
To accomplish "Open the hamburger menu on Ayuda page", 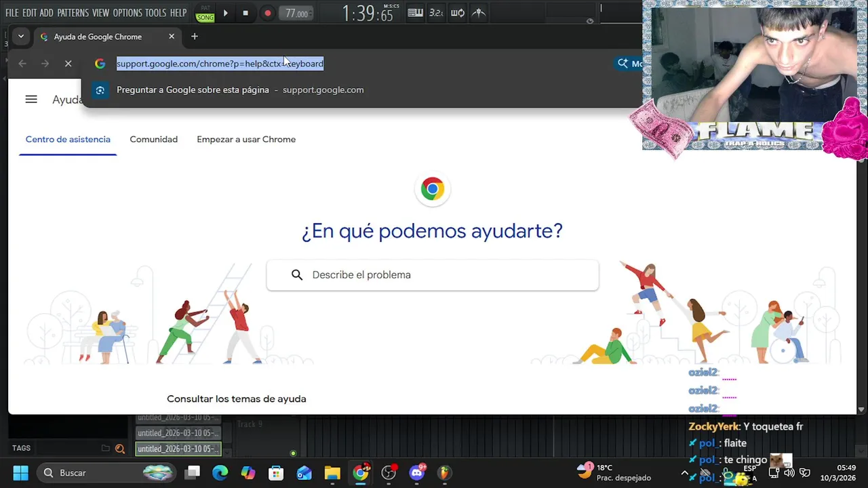I will (x=31, y=100).
